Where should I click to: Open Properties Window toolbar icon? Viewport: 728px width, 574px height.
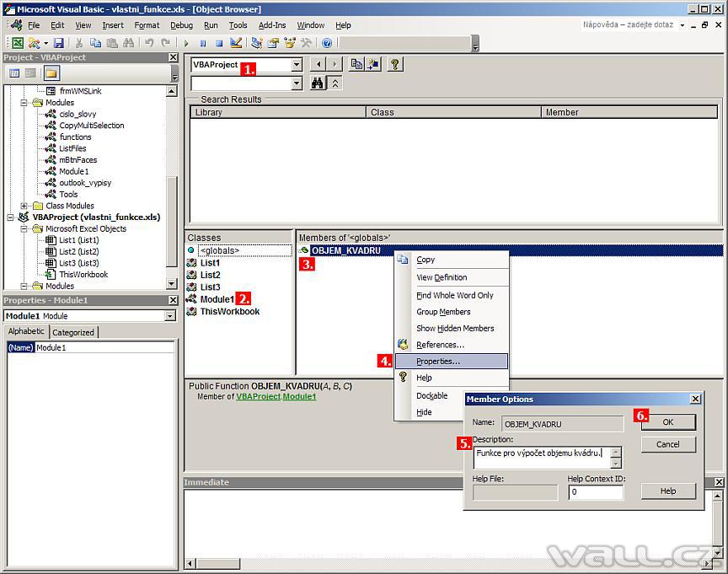(273, 43)
